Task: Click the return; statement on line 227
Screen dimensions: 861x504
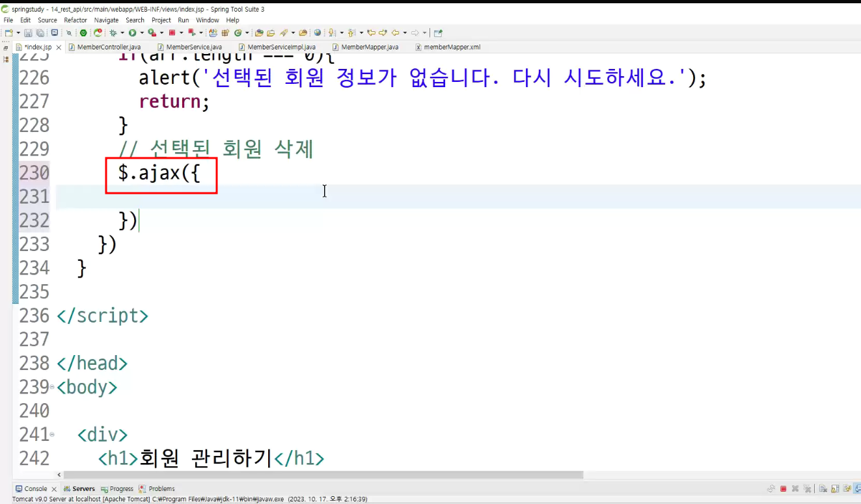Action: (x=174, y=101)
